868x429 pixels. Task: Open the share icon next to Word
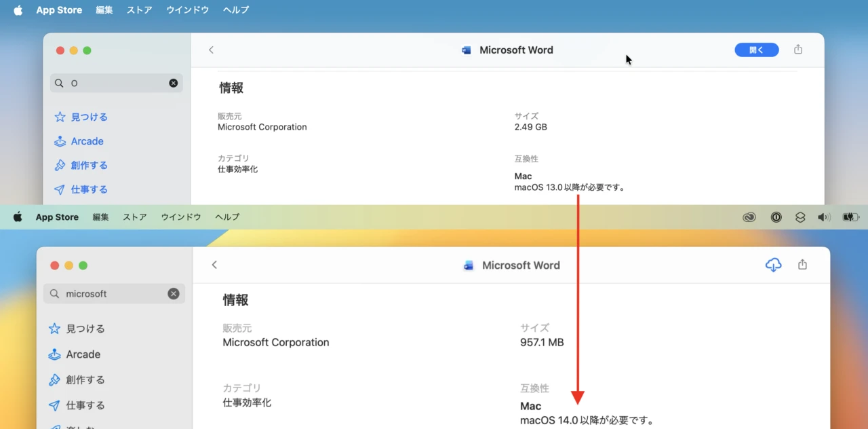(797, 49)
